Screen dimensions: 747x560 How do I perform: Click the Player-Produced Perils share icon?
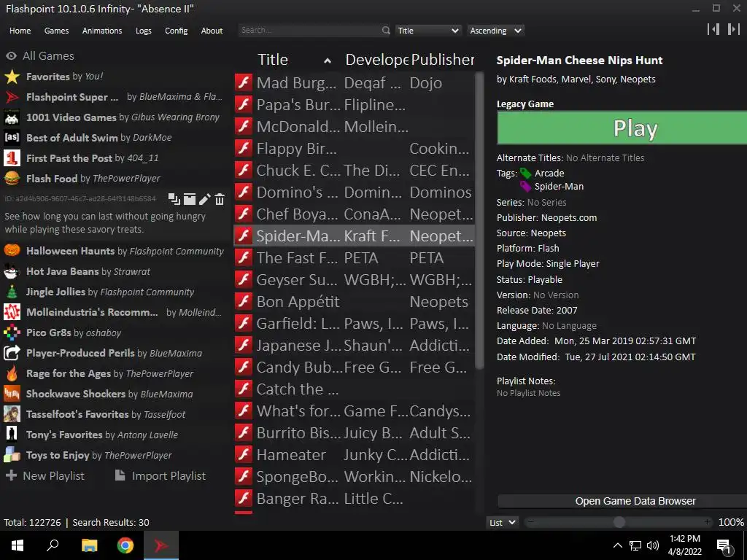(12, 353)
